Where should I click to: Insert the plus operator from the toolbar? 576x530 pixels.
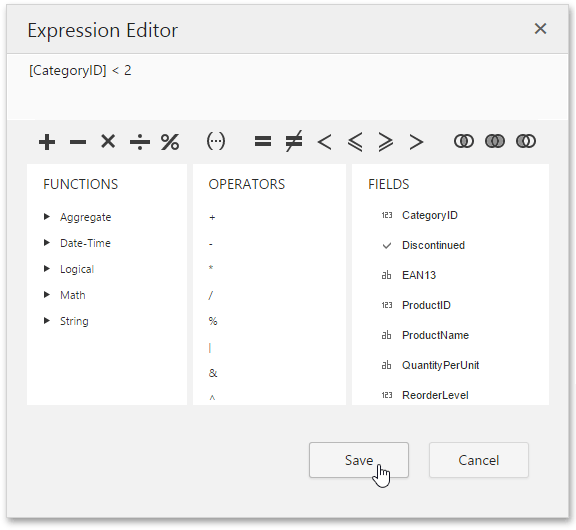click(47, 142)
